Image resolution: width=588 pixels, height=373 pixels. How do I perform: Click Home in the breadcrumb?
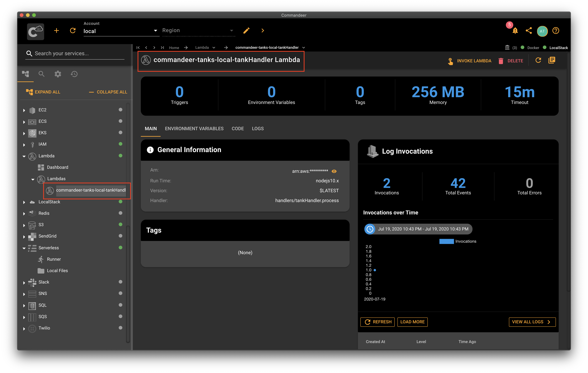tap(174, 48)
